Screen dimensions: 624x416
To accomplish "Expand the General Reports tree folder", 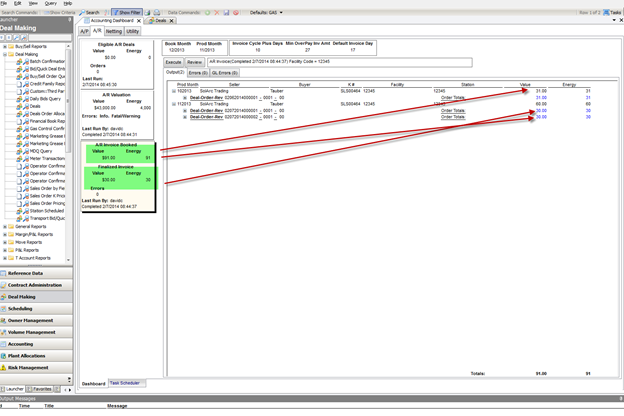I will click(x=5, y=227).
